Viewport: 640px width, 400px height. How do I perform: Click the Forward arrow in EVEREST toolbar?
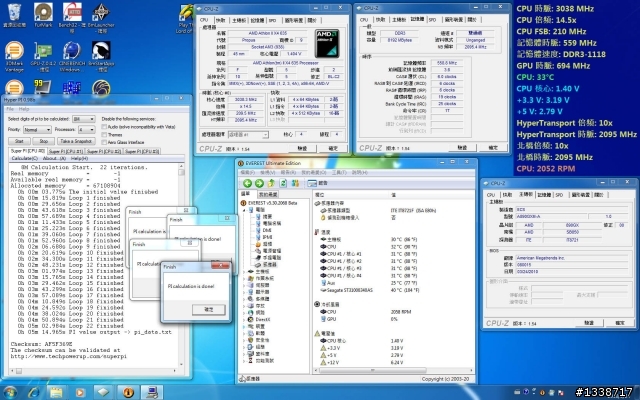click(259, 183)
